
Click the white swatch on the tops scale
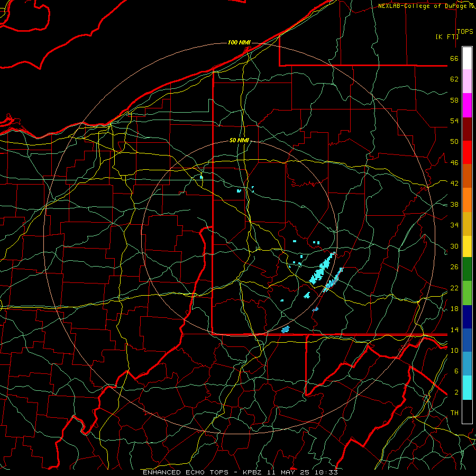click(x=467, y=58)
